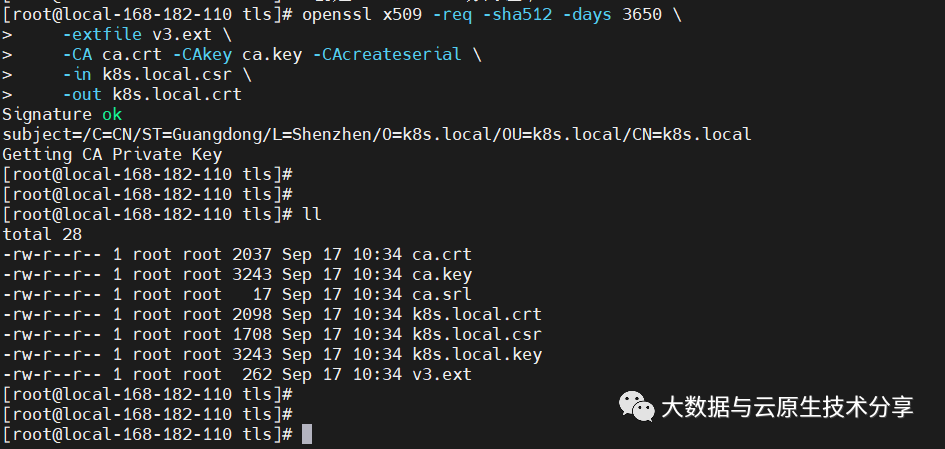Image resolution: width=945 pixels, height=449 pixels.
Task: Click the terminal cursor block at the last prompt
Action: click(x=307, y=434)
